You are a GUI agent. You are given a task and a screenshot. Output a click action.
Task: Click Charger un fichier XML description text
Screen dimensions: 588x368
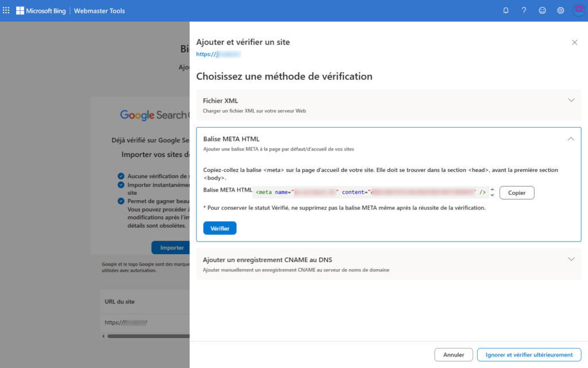coord(254,111)
